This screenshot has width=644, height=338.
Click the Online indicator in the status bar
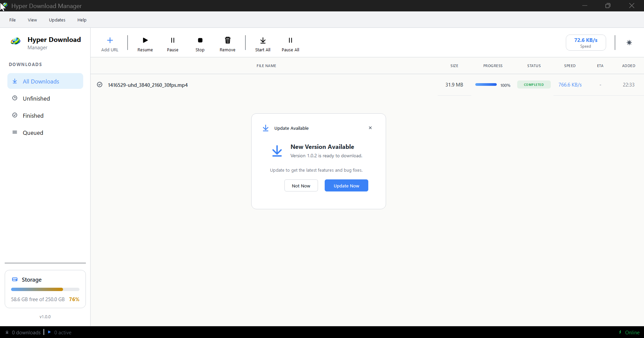(x=630, y=332)
